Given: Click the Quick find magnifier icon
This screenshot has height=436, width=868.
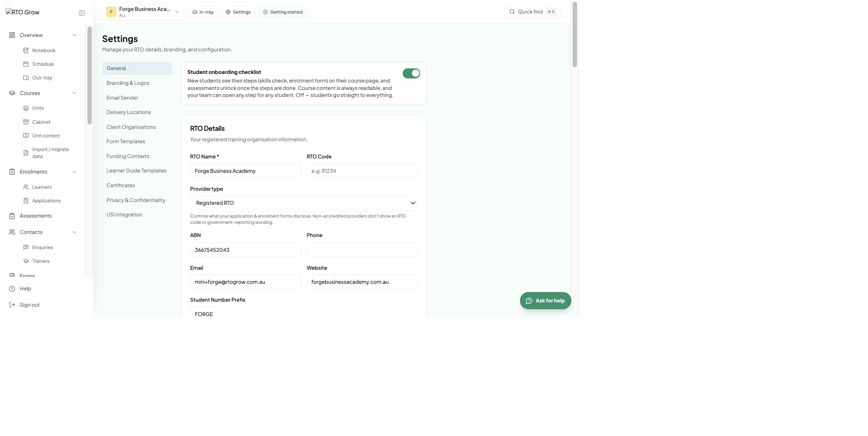Looking at the screenshot, I should 512,12.
